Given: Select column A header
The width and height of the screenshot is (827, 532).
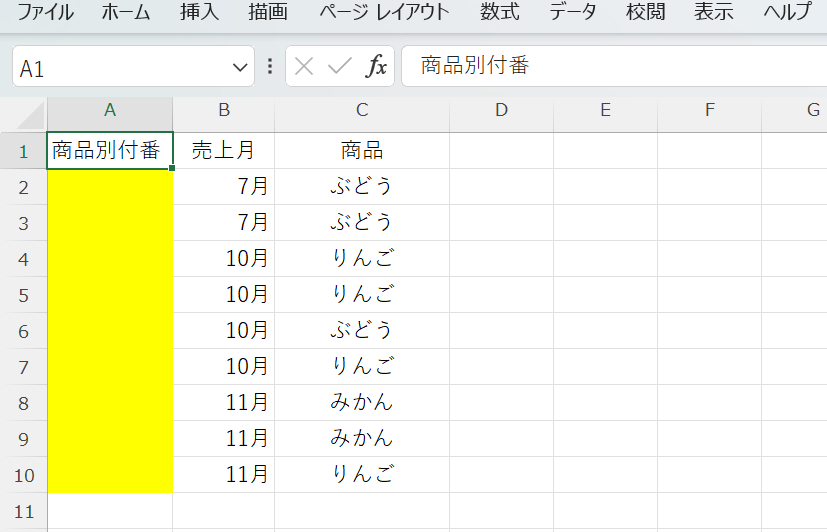Looking at the screenshot, I should (x=110, y=110).
